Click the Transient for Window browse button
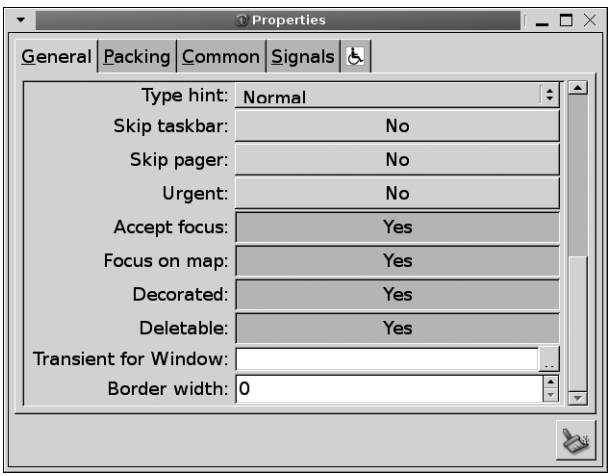The image size is (613, 476). click(x=550, y=358)
